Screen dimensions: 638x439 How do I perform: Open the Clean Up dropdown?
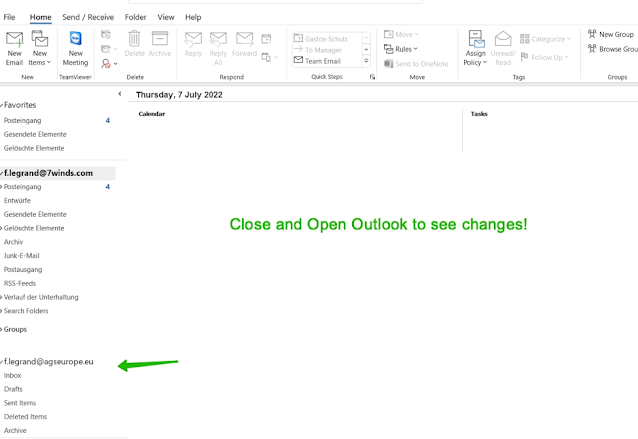pyautogui.click(x=109, y=49)
